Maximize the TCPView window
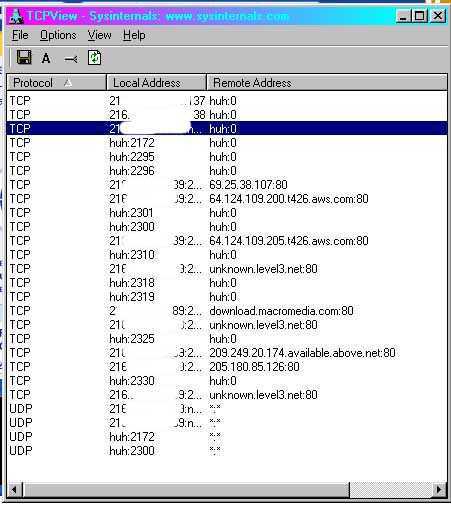The width and height of the screenshot is (451, 505). [419, 16]
